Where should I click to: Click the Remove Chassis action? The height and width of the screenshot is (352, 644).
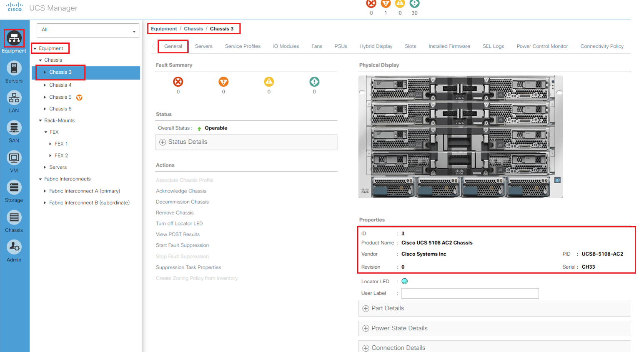[x=175, y=212]
